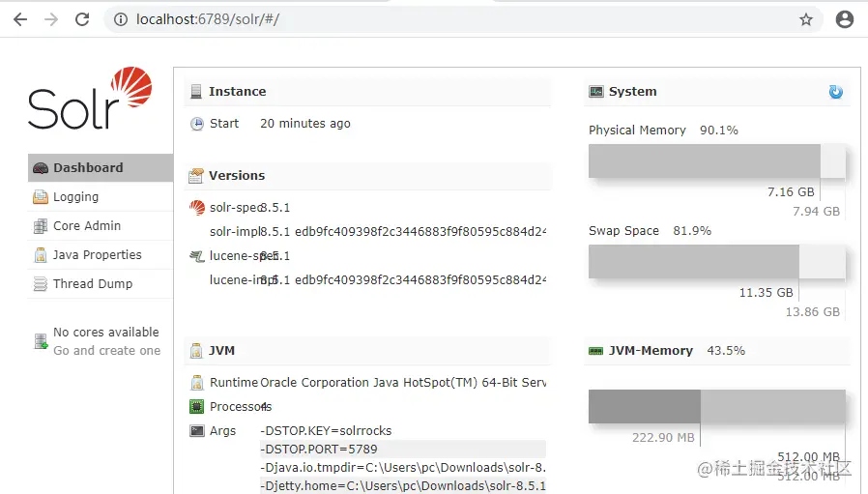868x494 pixels.
Task: Open the Dashboard menu item
Action: coord(101,168)
